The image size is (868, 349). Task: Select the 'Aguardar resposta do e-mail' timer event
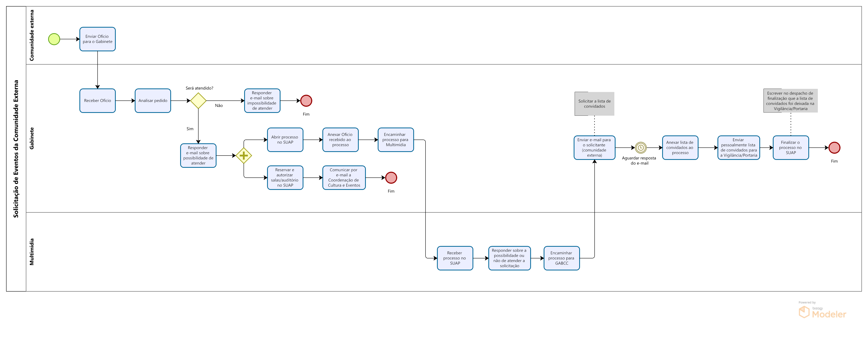[641, 147]
